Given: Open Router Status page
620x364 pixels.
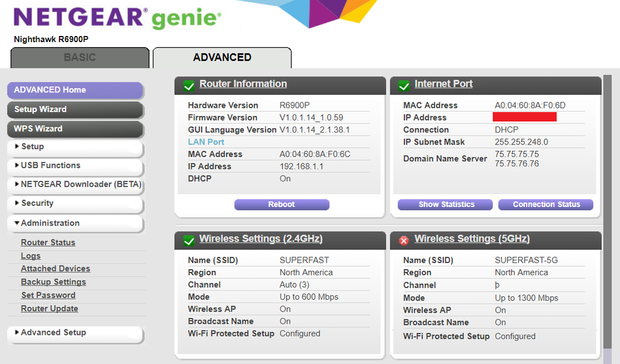Looking at the screenshot, I should (48, 242).
